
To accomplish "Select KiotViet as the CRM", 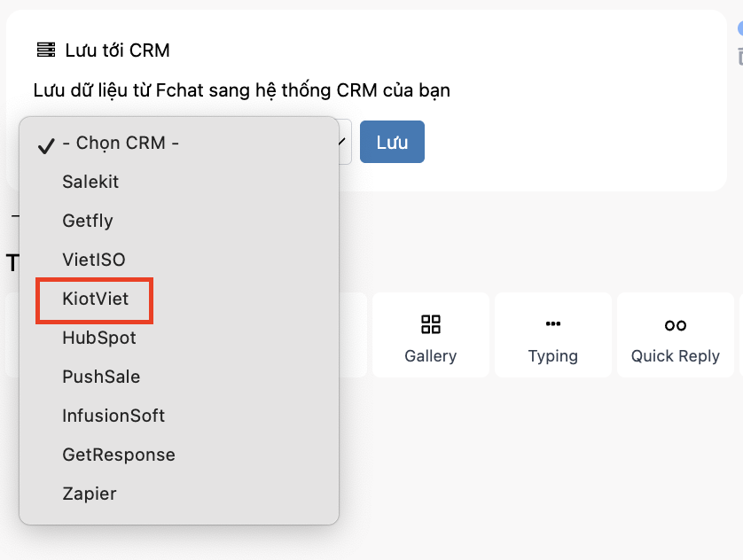I will tap(178, 299).
